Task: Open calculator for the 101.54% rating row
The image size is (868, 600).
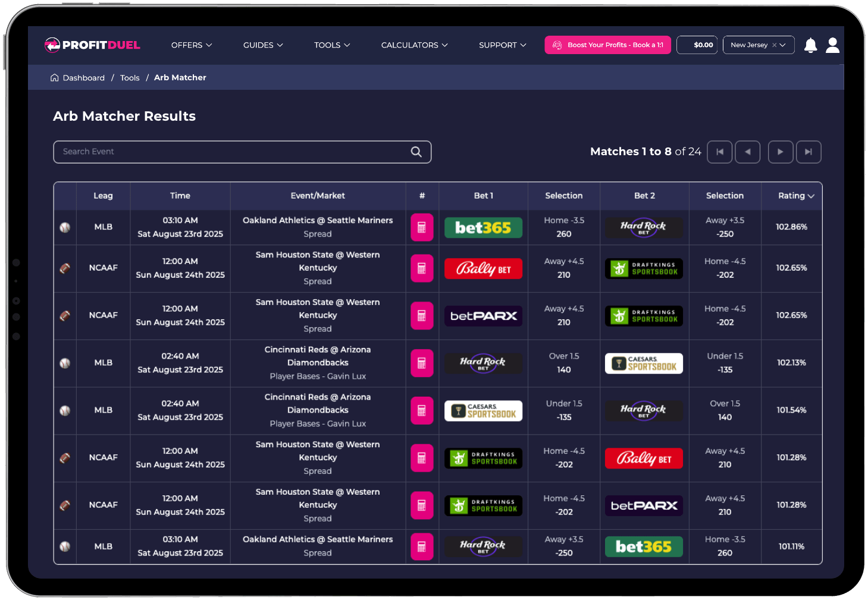Action: (422, 410)
